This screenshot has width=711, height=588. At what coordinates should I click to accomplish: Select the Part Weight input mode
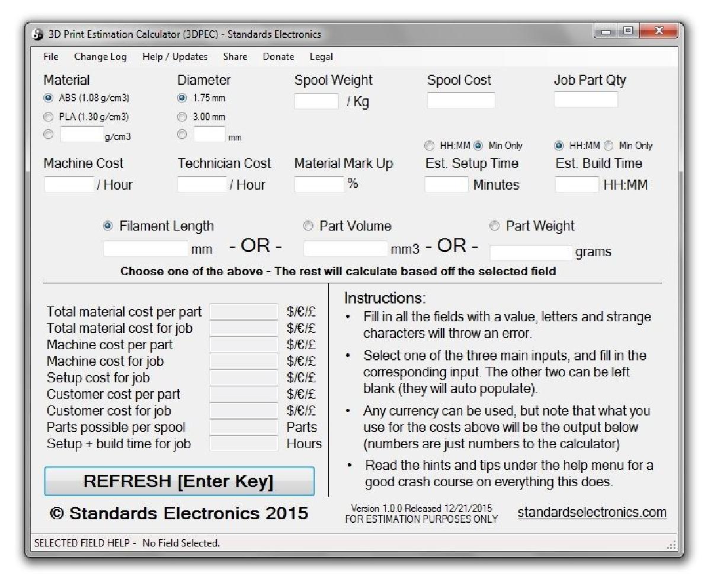pyautogui.click(x=494, y=226)
